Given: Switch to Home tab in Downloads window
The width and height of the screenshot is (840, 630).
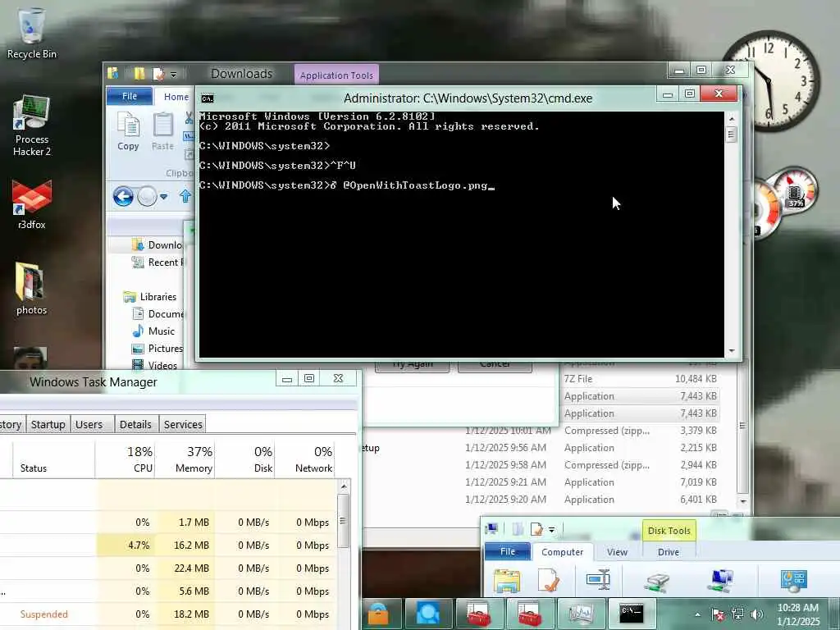Looking at the screenshot, I should coord(176,97).
